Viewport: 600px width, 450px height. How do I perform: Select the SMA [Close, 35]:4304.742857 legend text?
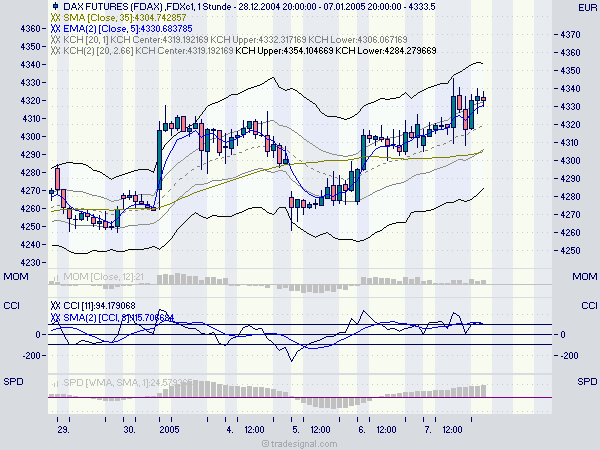[x=125, y=18]
